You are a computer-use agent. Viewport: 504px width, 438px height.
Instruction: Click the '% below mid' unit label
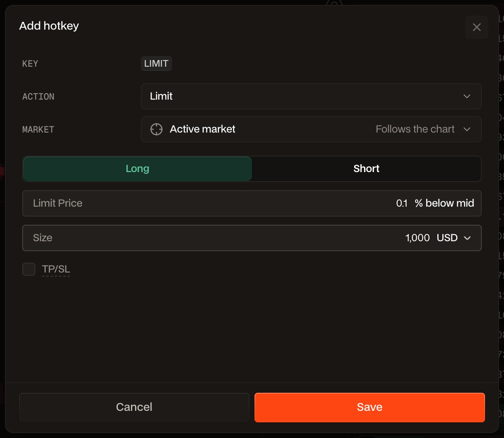click(444, 203)
